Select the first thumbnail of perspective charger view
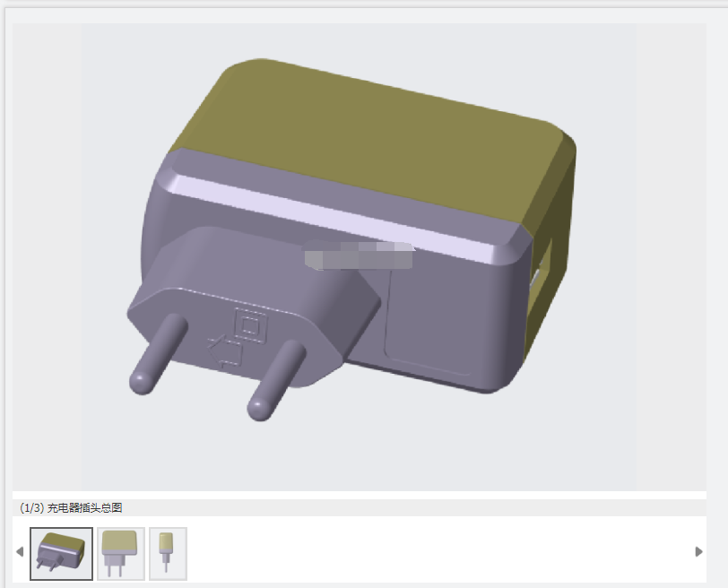Viewport: 728px width, 588px height. tap(61, 554)
